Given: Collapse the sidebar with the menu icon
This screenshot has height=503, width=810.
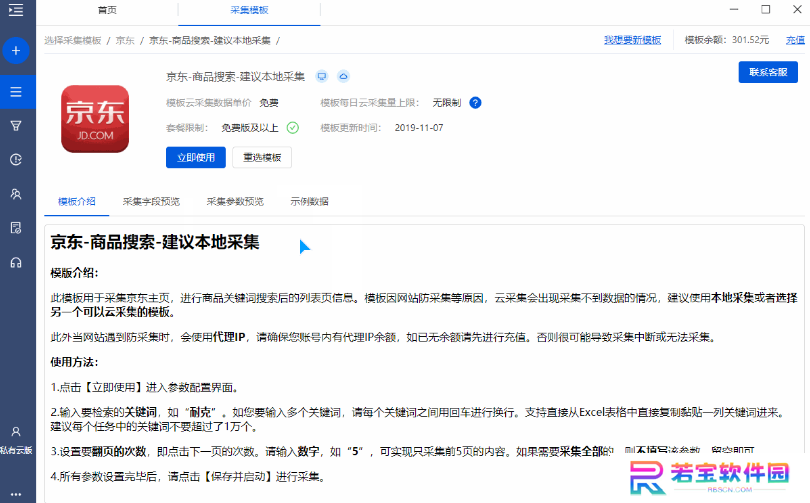Looking at the screenshot, I should (x=16, y=10).
